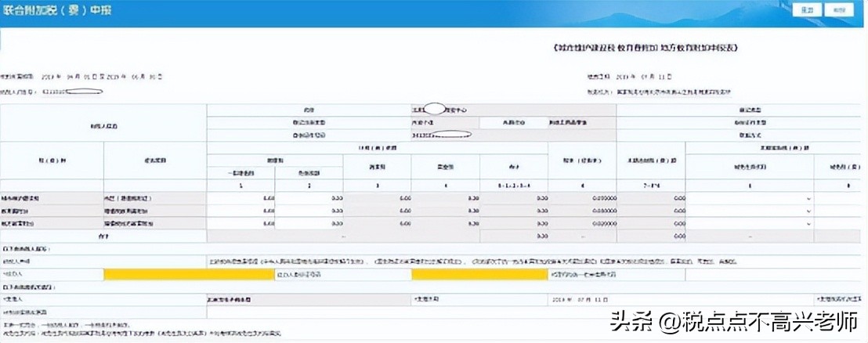Viewport: 868px width, 343px height.
Task: Click the 联合附加税（费）申报 page title
Action: 56,11
